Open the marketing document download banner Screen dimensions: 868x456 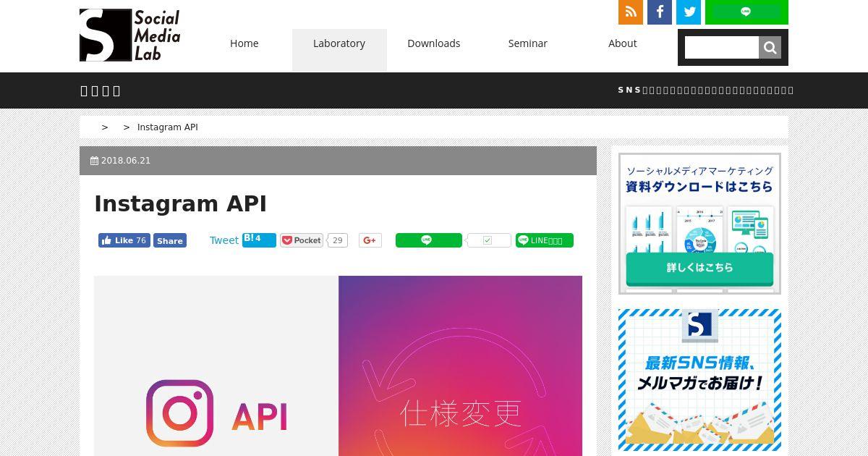[x=699, y=224]
